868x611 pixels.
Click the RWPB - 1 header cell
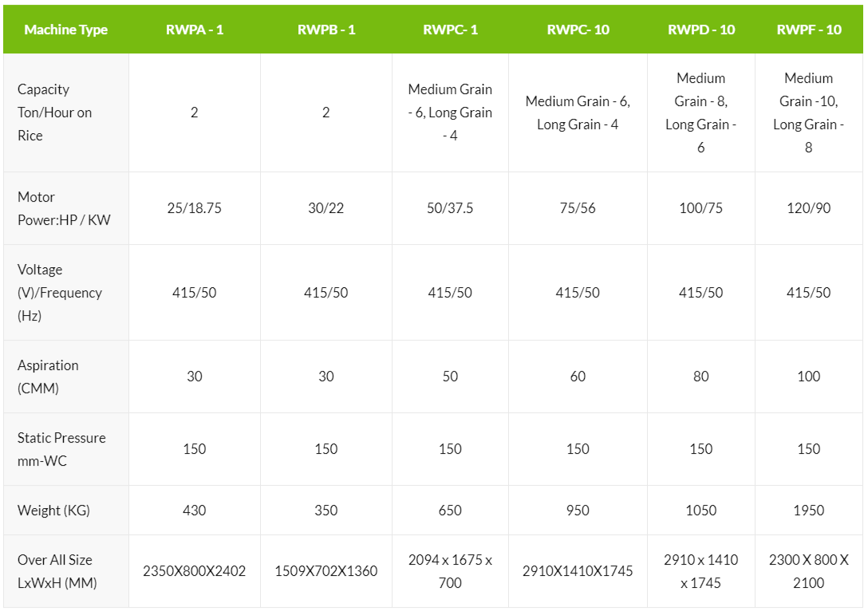[x=326, y=30]
